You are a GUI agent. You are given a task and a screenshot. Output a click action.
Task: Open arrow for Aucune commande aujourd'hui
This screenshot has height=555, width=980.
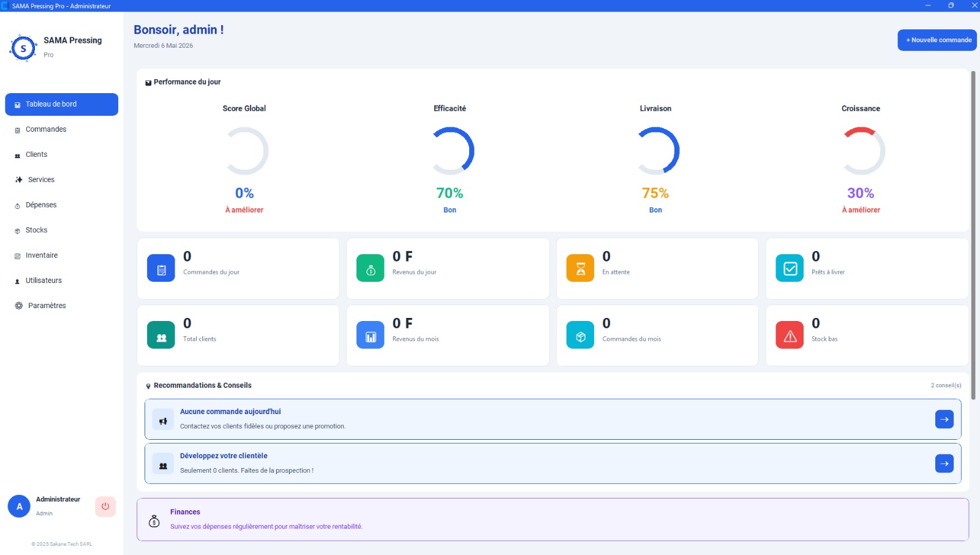[944, 419]
